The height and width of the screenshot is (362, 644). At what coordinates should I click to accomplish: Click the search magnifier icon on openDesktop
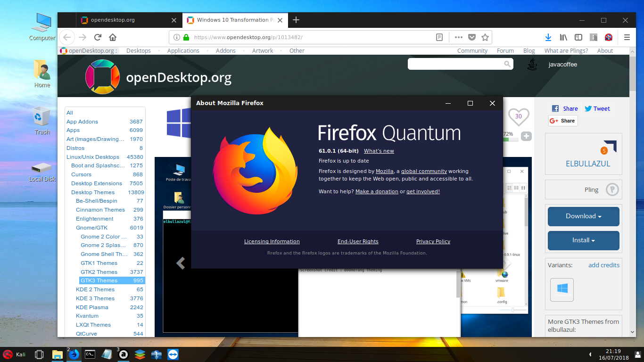[x=507, y=64]
